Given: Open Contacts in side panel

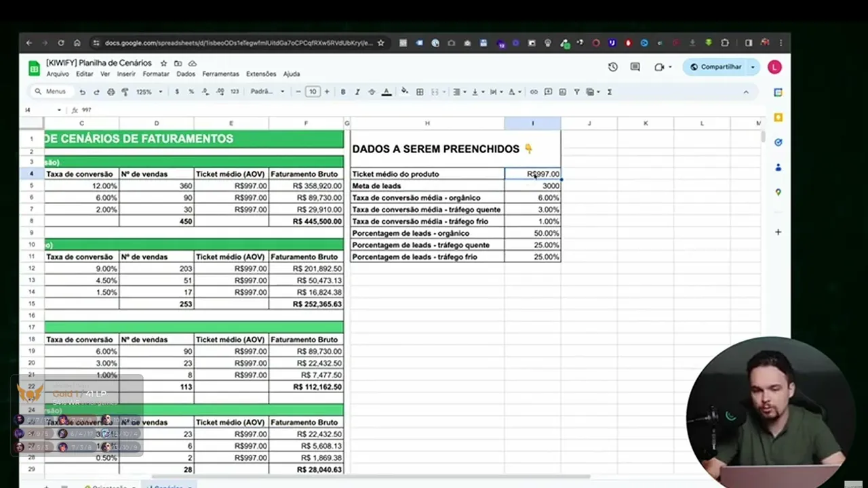Looking at the screenshot, I should [778, 167].
